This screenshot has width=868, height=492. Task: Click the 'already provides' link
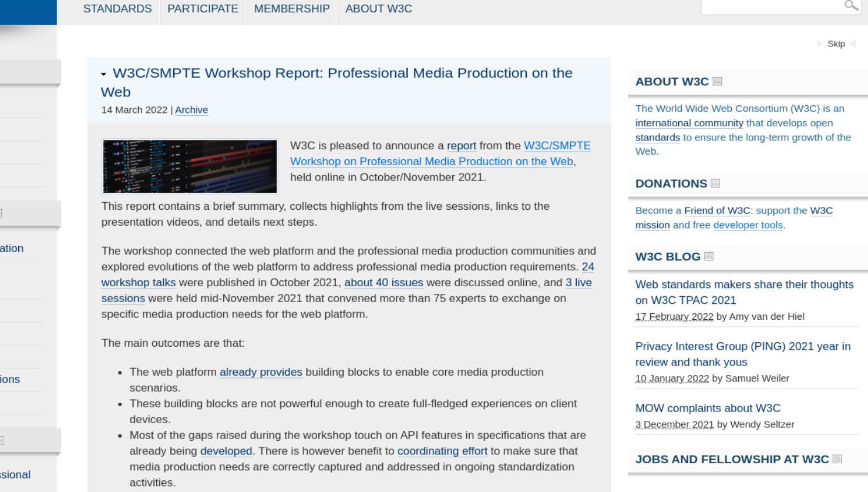click(x=261, y=372)
